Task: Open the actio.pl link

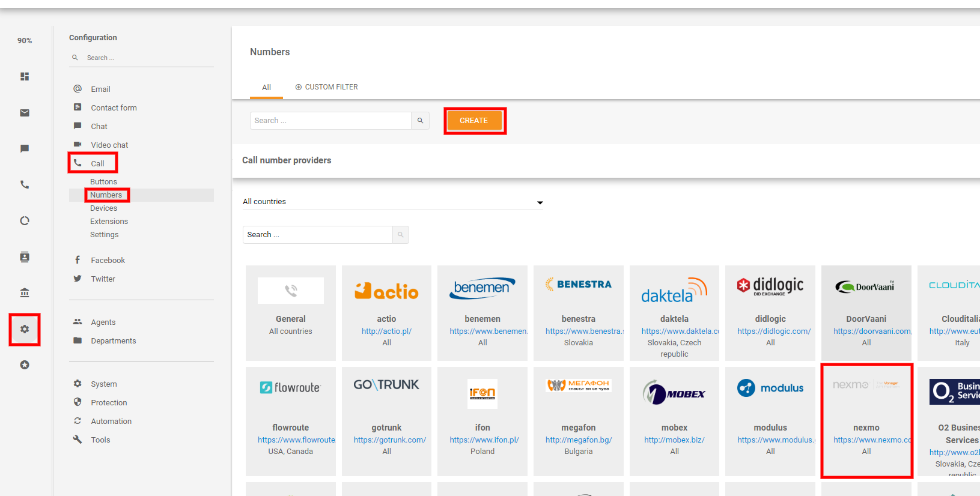Action: pos(386,331)
